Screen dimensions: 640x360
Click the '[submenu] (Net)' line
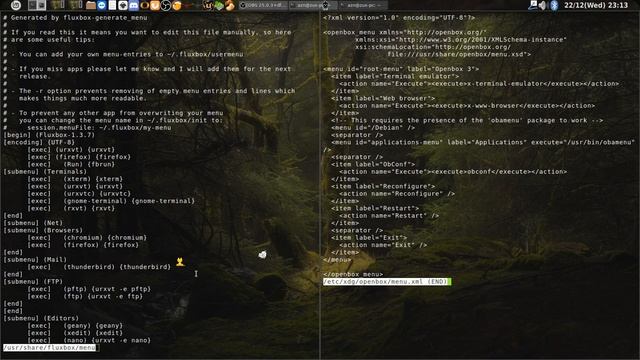(33, 223)
